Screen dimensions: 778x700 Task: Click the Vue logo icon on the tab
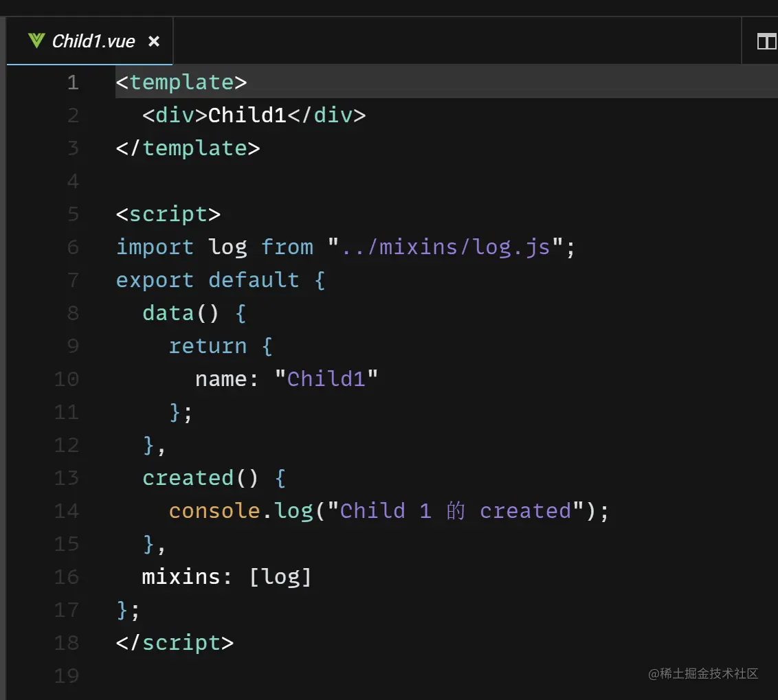(x=36, y=41)
